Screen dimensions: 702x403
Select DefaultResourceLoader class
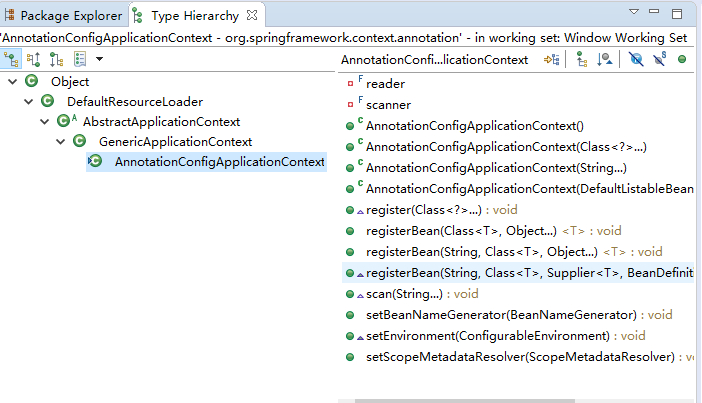click(x=135, y=102)
